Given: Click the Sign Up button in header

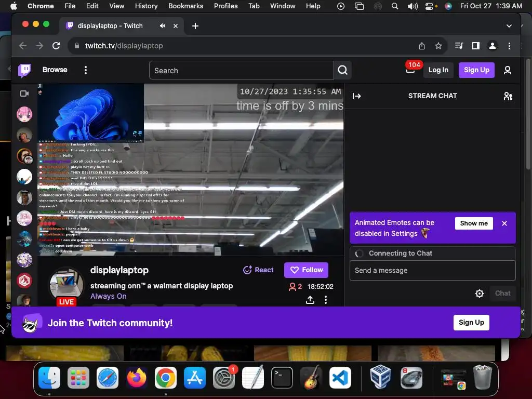Looking at the screenshot, I should [476, 70].
